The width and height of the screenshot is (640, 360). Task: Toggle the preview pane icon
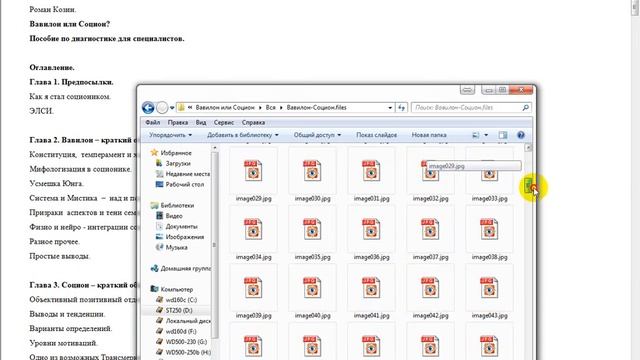point(503,135)
